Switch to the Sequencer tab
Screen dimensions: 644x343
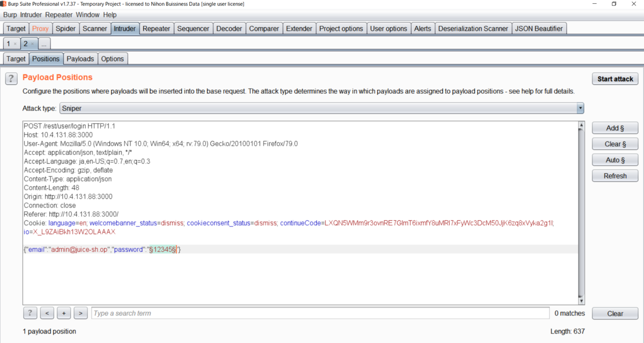[193, 28]
